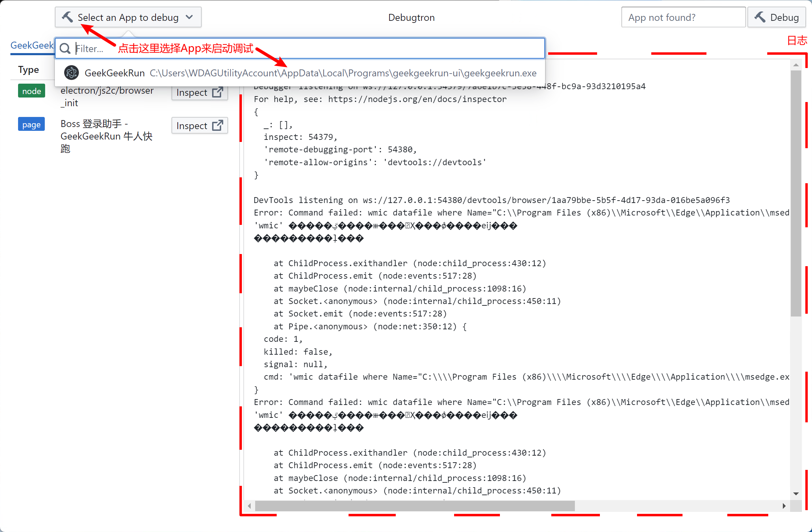The width and height of the screenshot is (812, 532).
Task: Click the hammer icon on Debug button
Action: coord(760,17)
